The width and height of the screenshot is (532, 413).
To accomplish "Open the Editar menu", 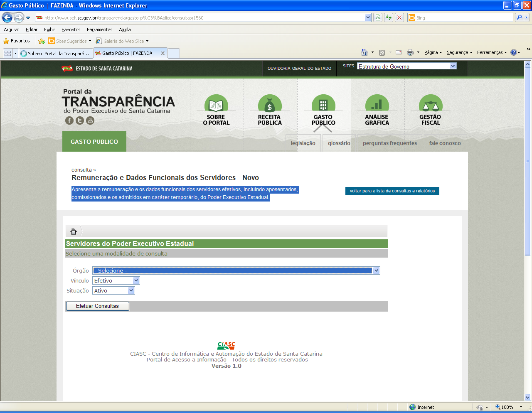I will coord(32,29).
